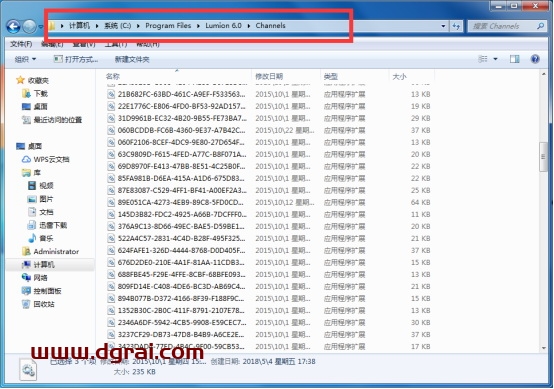Open 桌面 shortcut under 收藏夹
554x389 pixels.
point(35,107)
